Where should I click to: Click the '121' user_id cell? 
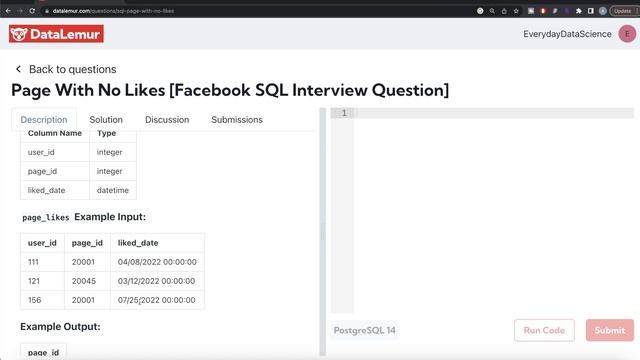[x=42, y=281]
